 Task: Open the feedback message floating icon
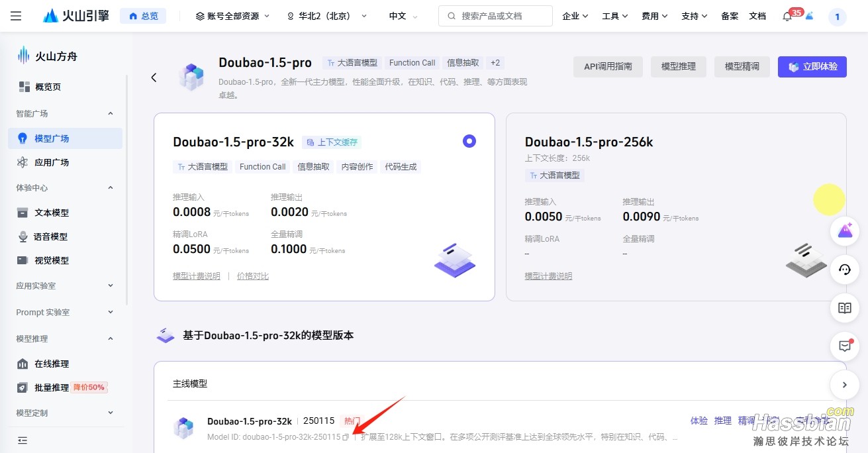point(845,346)
